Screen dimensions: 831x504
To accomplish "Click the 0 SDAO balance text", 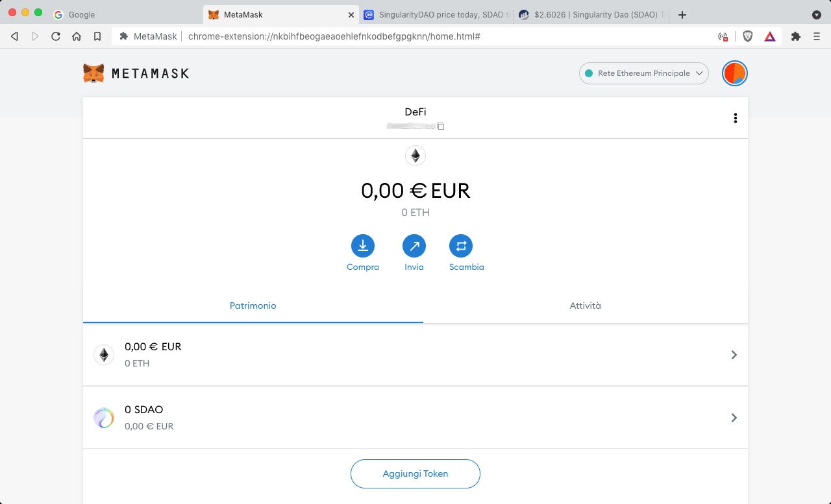I will pyautogui.click(x=144, y=410).
